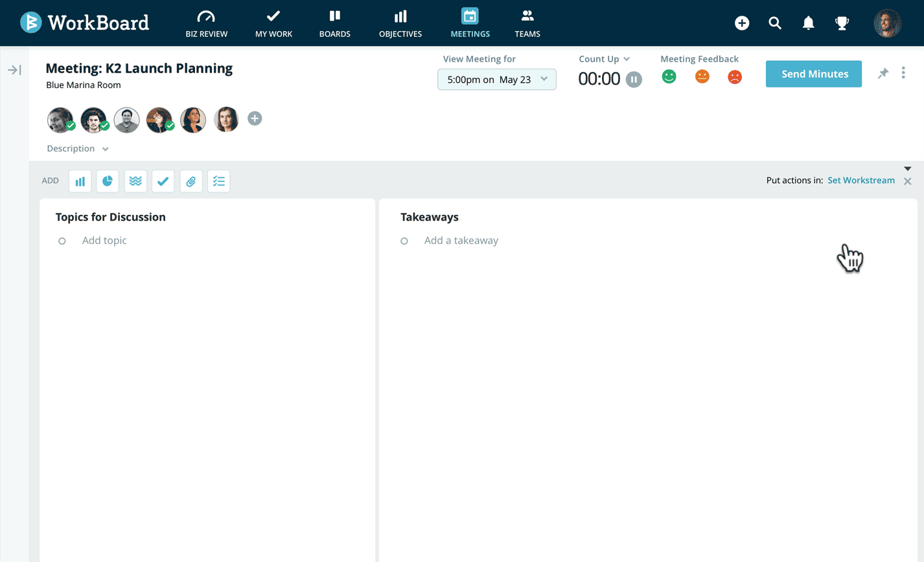Click second attendee avatar
This screenshot has width=924, height=562.
tap(93, 120)
